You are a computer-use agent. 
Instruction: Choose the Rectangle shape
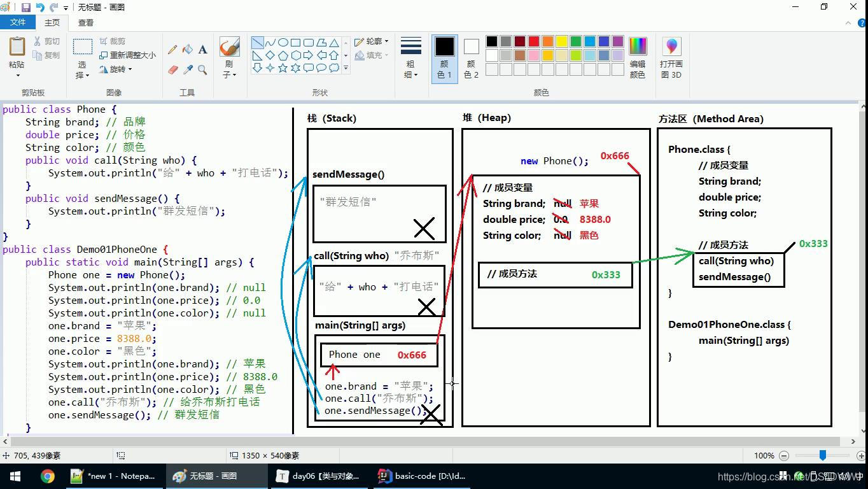pyautogui.click(x=295, y=43)
